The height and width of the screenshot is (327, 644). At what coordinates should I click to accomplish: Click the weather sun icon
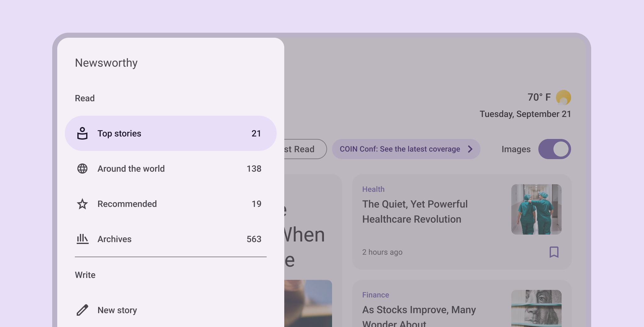[x=563, y=97]
